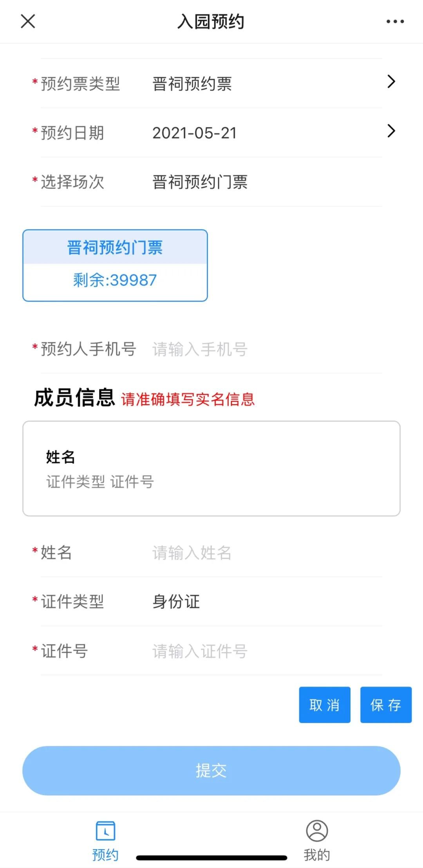This screenshot has height=868, width=423.
Task: Tap the 我的 profile icon
Action: tap(317, 830)
